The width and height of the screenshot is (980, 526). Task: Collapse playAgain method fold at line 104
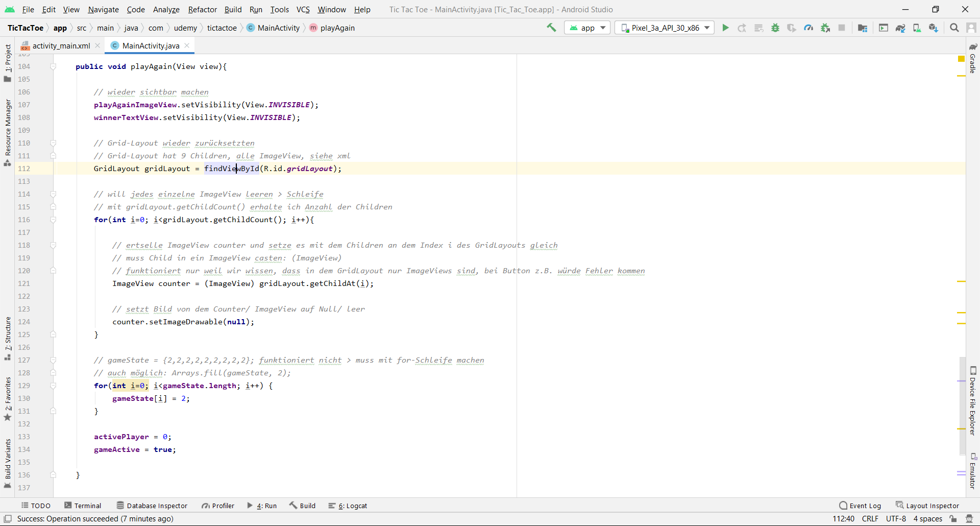pyautogui.click(x=53, y=66)
